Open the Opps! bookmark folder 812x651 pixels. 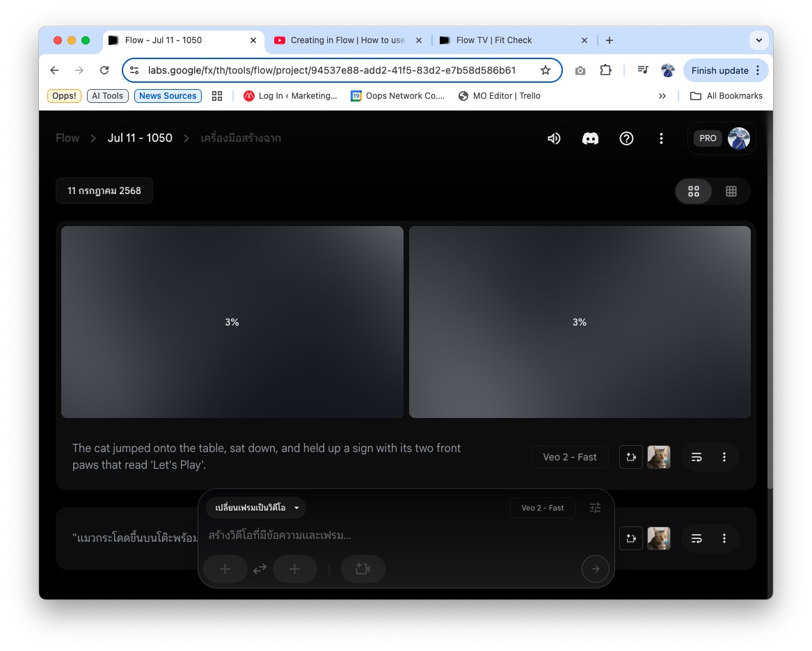pyautogui.click(x=64, y=96)
